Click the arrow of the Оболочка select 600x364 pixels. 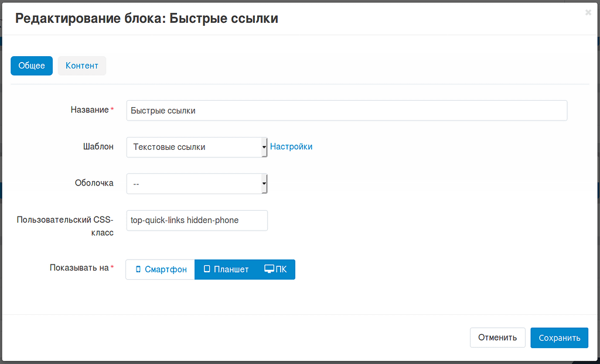click(x=264, y=184)
